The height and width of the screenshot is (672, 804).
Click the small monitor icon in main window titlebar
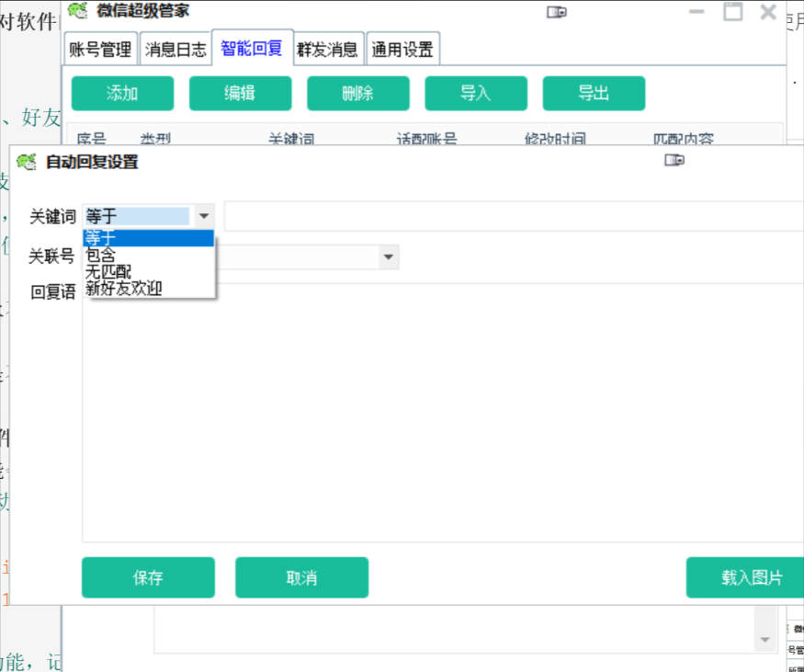point(555,12)
